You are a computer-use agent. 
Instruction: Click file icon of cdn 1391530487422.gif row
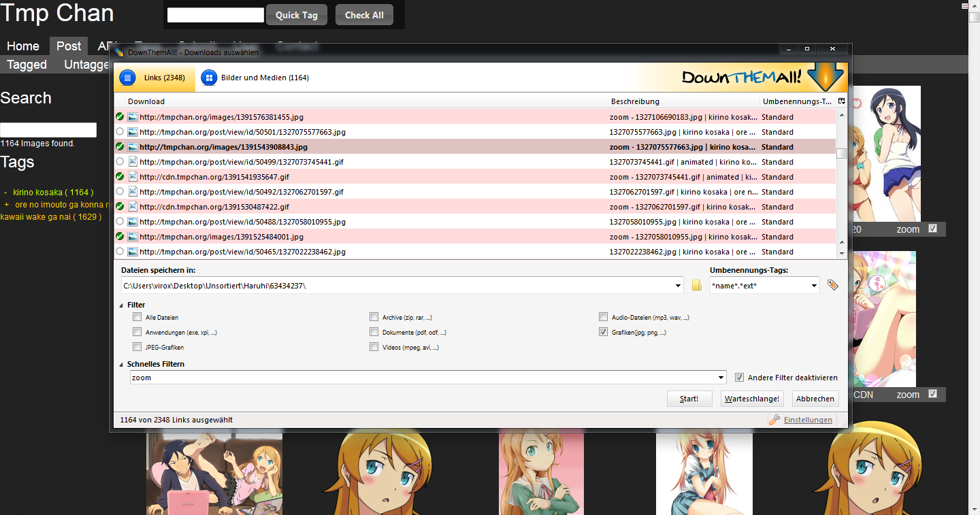[x=133, y=207]
